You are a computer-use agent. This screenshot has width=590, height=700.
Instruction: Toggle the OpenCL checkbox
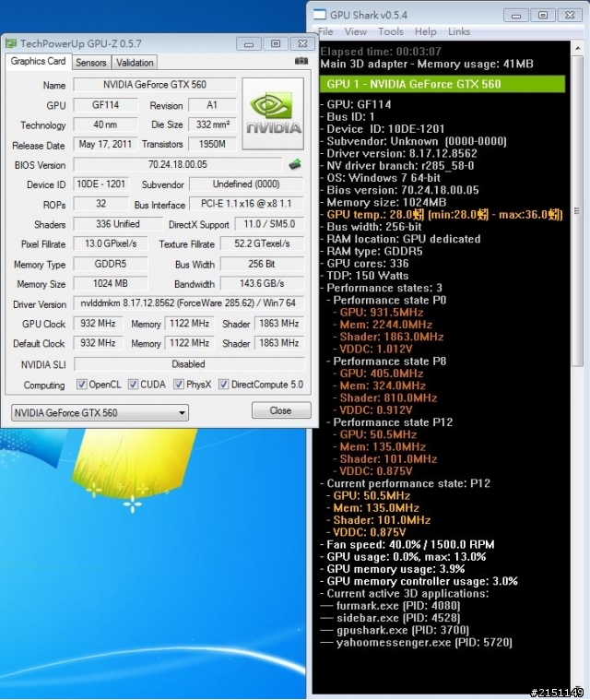pos(82,384)
